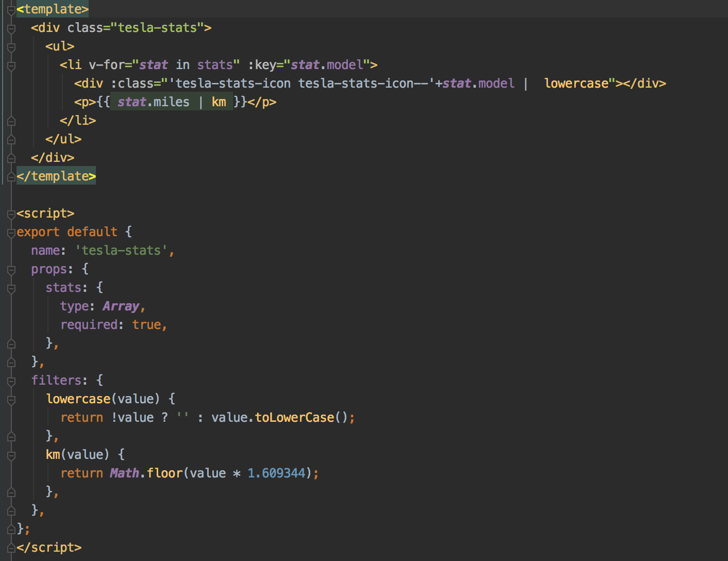Click the "floor" method call
The width and height of the screenshot is (728, 561).
point(164,473)
